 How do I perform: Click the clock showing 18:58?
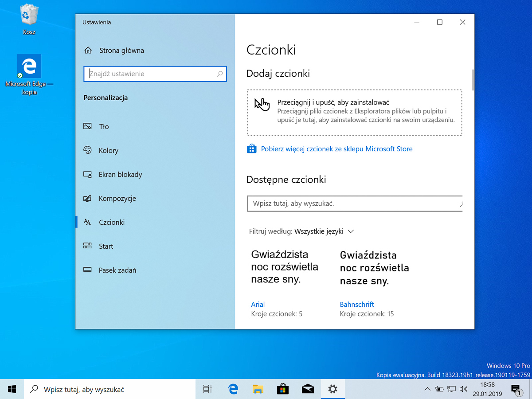click(x=487, y=385)
